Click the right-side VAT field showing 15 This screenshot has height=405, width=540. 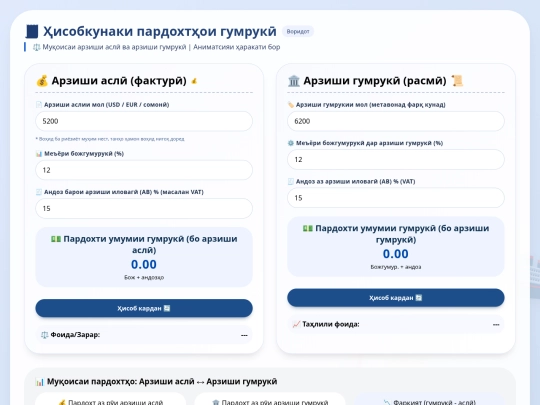click(396, 198)
